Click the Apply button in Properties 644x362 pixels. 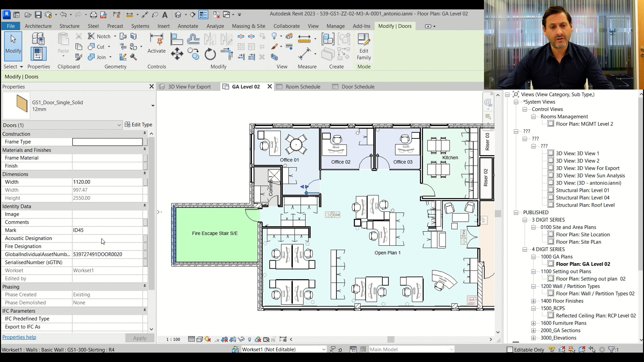click(x=140, y=338)
